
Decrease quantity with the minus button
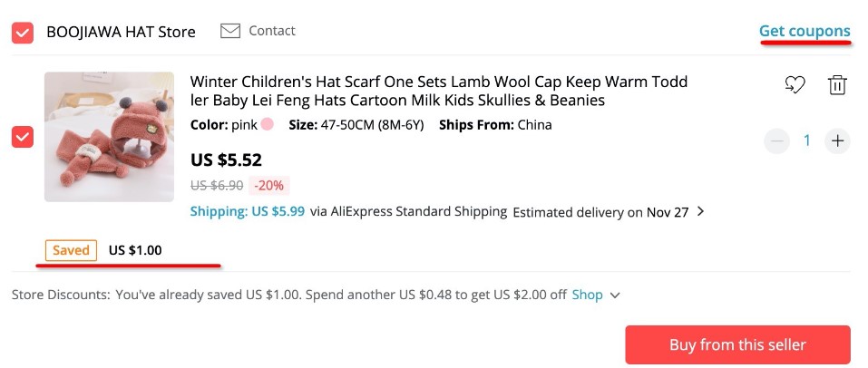pyautogui.click(x=776, y=140)
